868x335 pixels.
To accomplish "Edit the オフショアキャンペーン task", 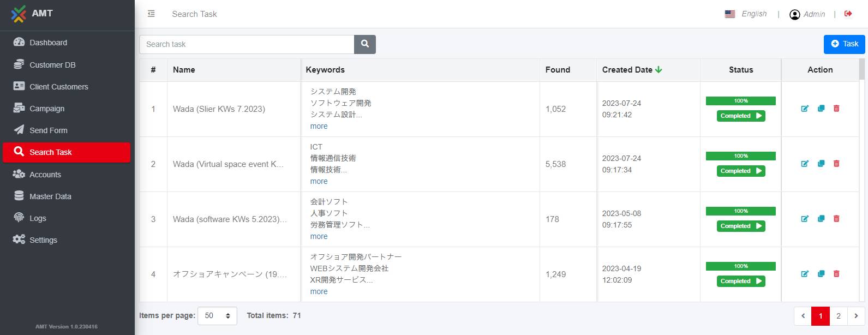I will coord(805,274).
